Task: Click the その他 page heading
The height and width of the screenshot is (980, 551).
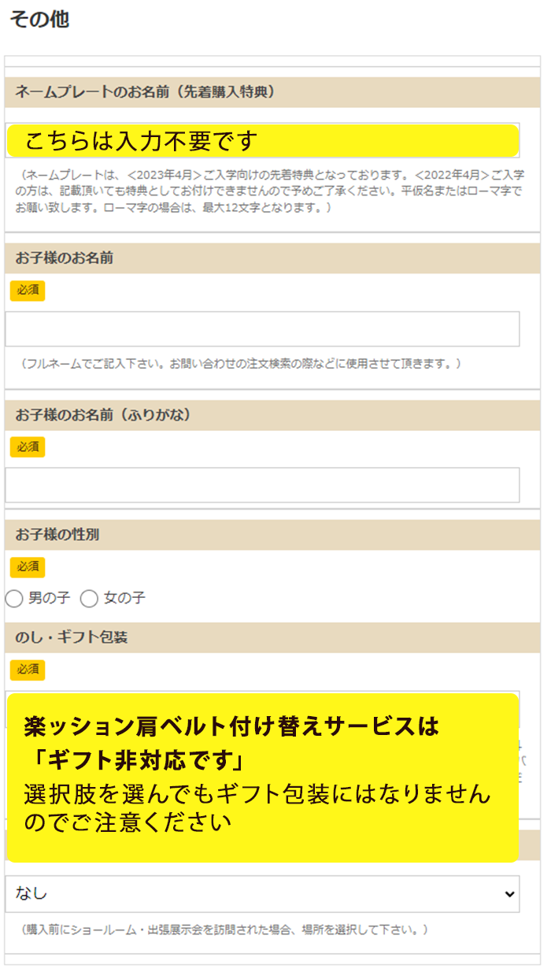Action: pos(39,20)
